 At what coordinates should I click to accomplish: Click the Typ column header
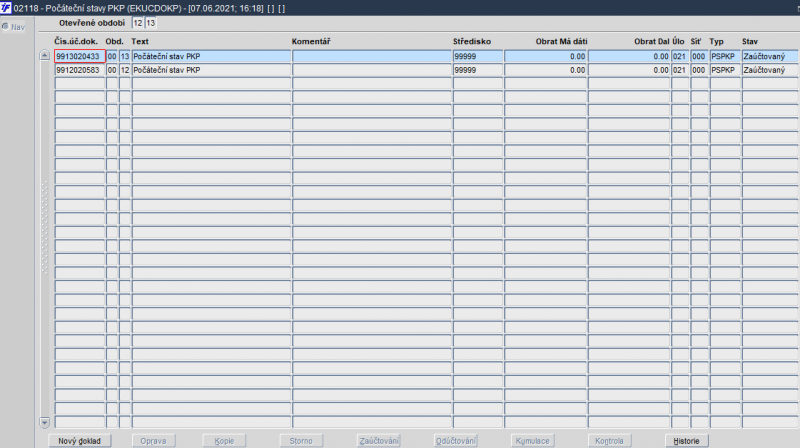(716, 41)
